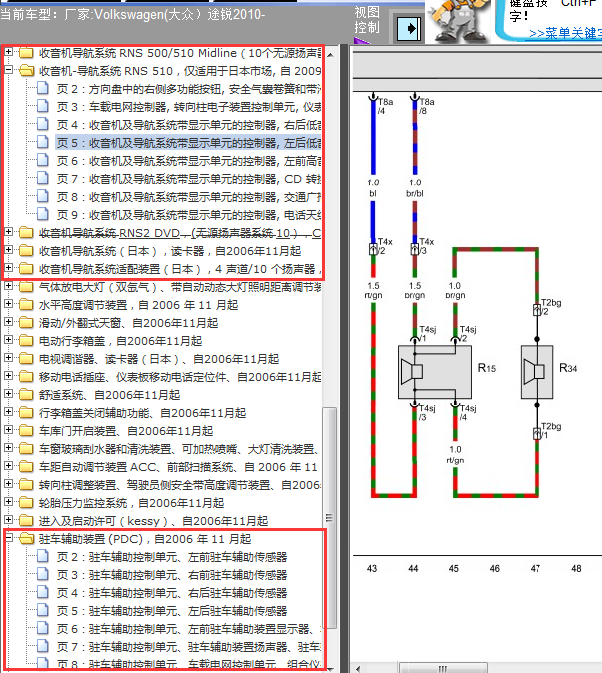Select the 移动电话插座、仪表板移动电话定位件 label
Image resolution: width=602 pixels, height=673 pixels.
180,376
